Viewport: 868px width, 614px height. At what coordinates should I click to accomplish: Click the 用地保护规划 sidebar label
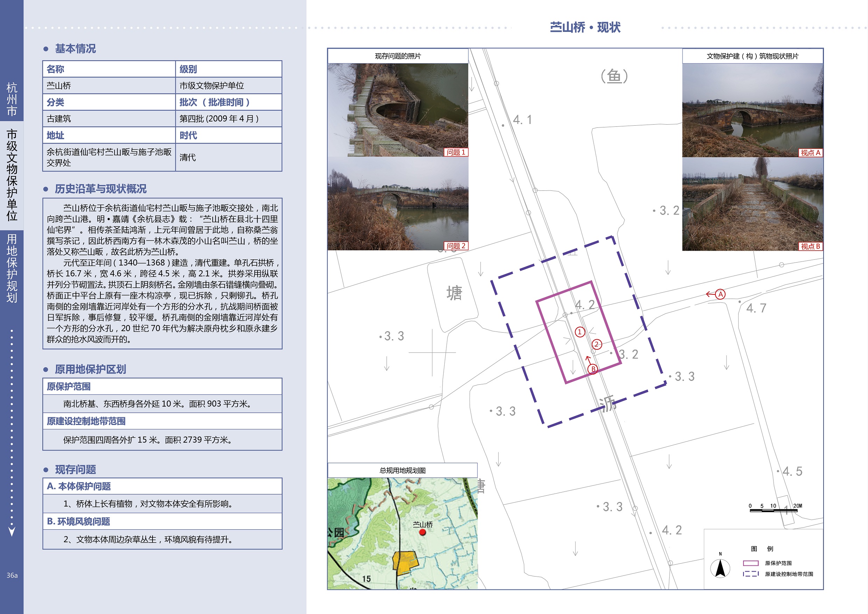pos(12,268)
